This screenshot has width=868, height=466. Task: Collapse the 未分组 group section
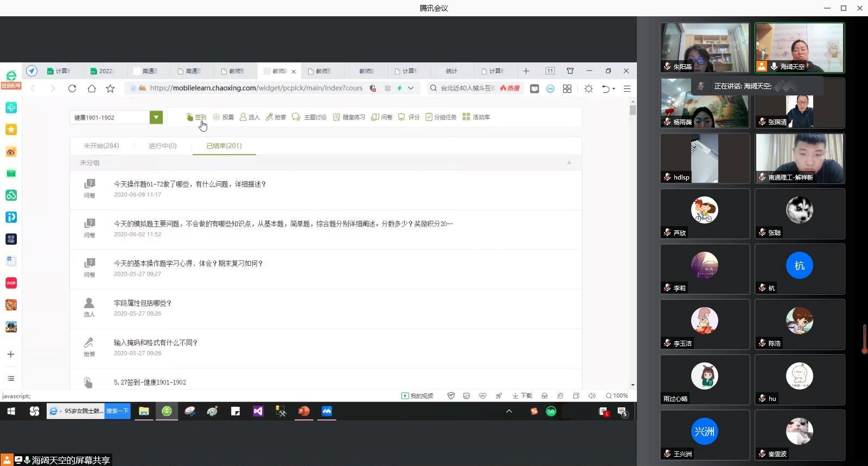569,163
